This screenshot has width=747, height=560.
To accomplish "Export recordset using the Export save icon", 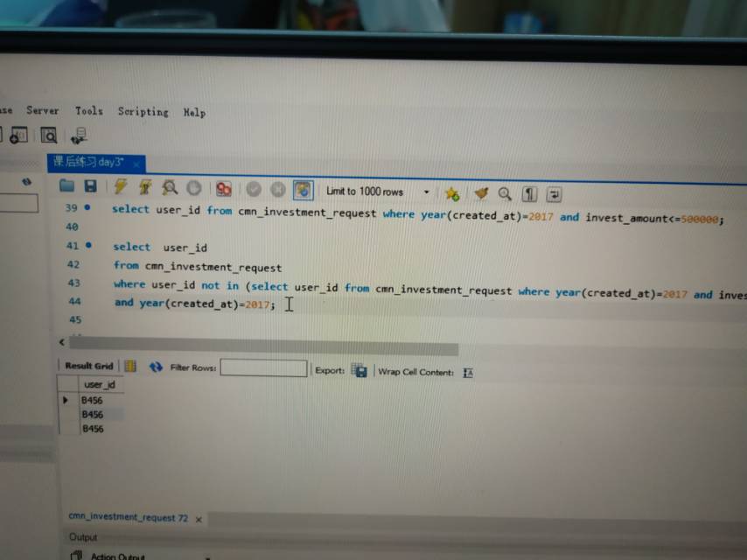I will 359,370.
